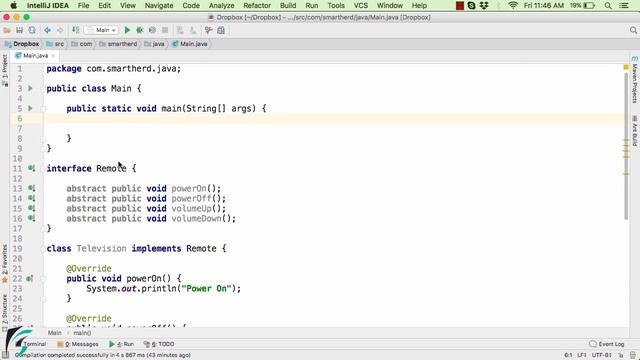Viewport: 640px width, 360px height.
Task: Open the Build menu
Action: coord(288,5)
